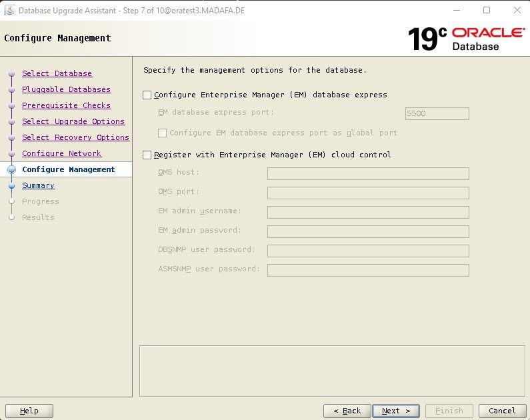The height and width of the screenshot is (420, 530).
Task: Click the Finish button
Action: pos(449,411)
